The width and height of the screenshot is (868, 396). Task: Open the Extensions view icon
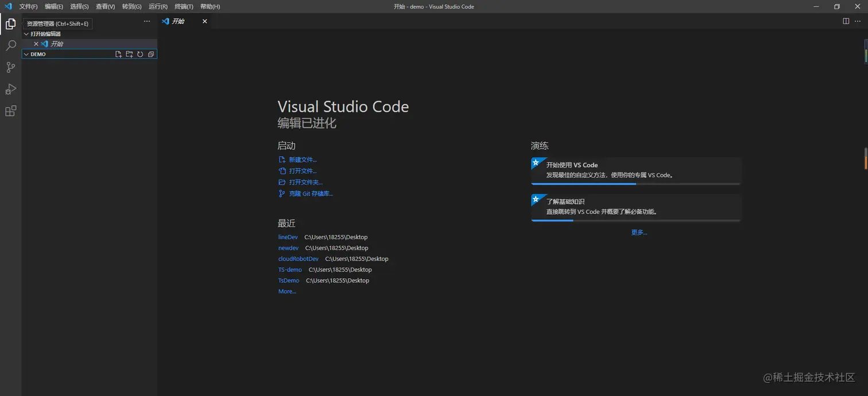pos(10,111)
